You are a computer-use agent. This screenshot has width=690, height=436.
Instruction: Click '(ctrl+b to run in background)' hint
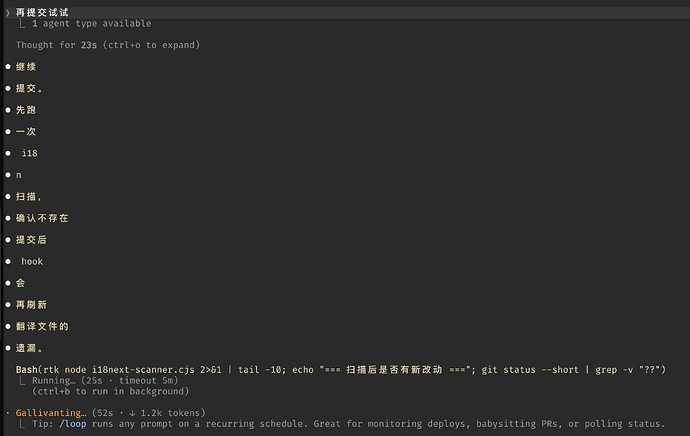[110, 391]
